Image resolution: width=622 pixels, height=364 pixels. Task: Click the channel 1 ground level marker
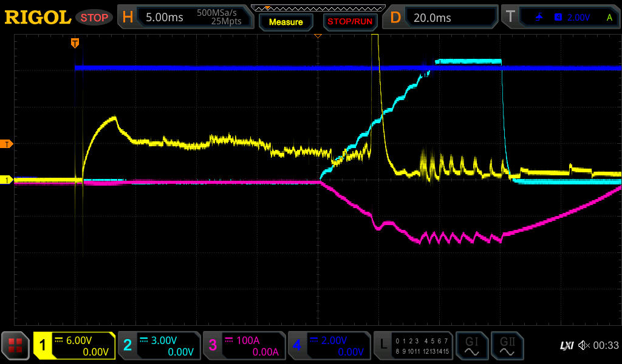pyautogui.click(x=8, y=180)
